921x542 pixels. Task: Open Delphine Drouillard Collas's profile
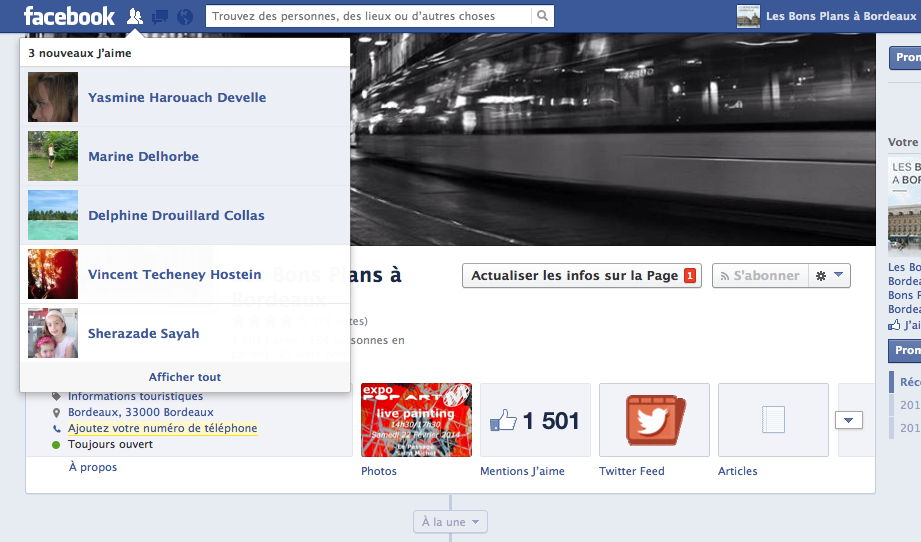(176, 216)
